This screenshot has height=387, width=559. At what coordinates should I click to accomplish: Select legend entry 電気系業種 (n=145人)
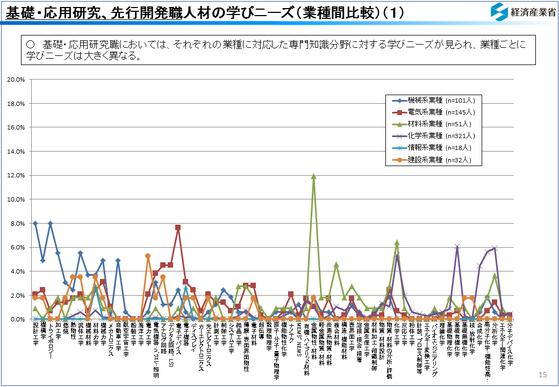tap(434, 113)
